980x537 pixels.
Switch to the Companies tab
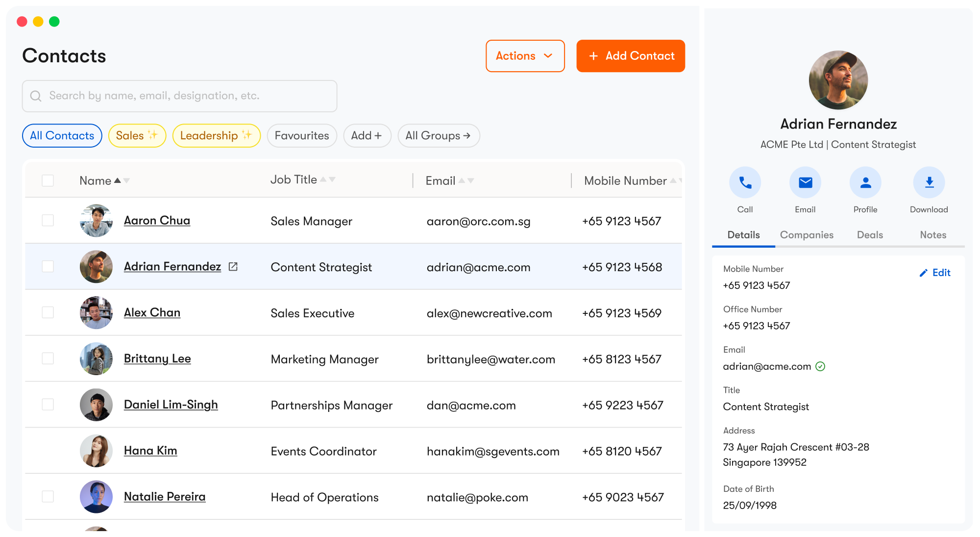[807, 235]
